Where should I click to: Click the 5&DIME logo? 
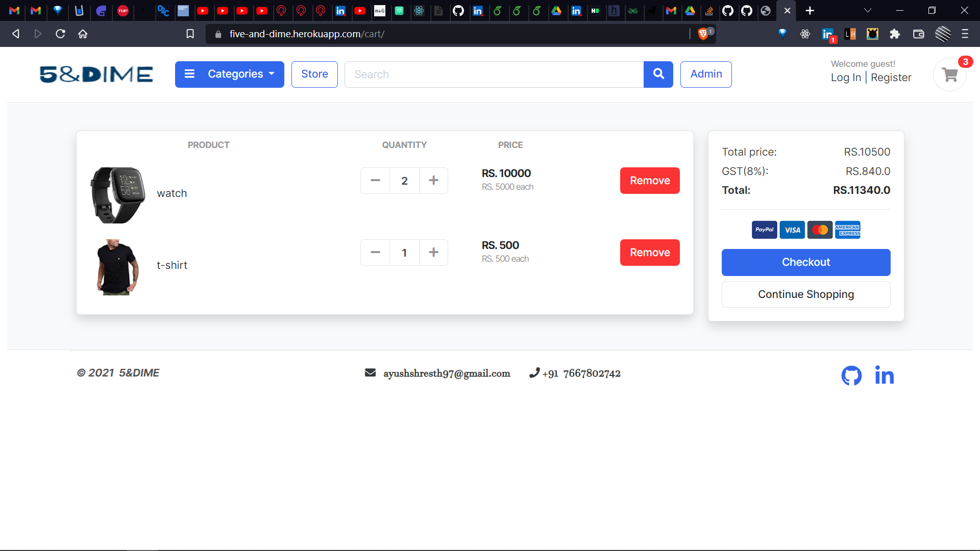(96, 74)
